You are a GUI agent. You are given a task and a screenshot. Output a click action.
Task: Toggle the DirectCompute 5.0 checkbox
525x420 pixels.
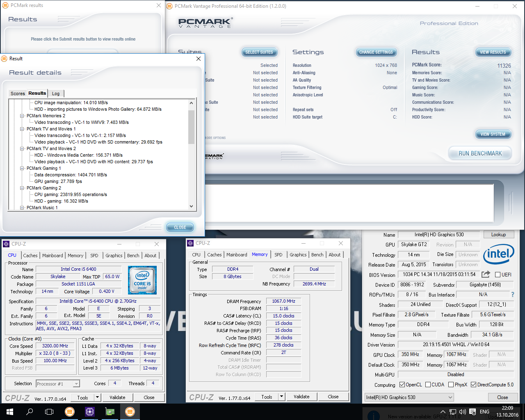[473, 385]
